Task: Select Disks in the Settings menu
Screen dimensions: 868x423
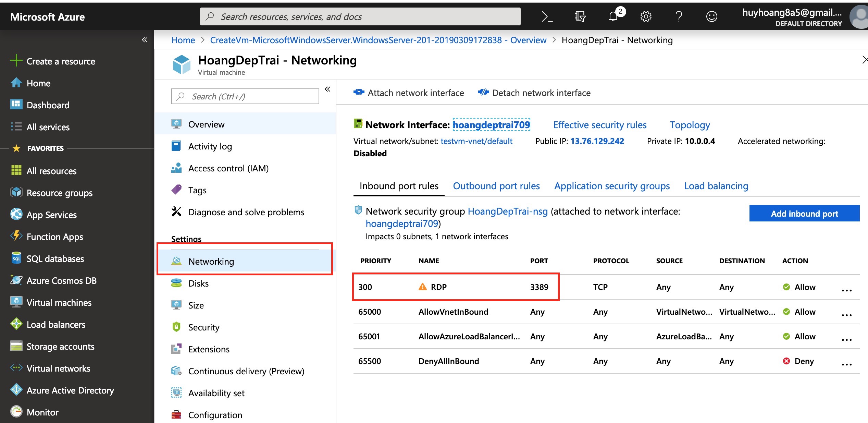Action: pyautogui.click(x=198, y=283)
